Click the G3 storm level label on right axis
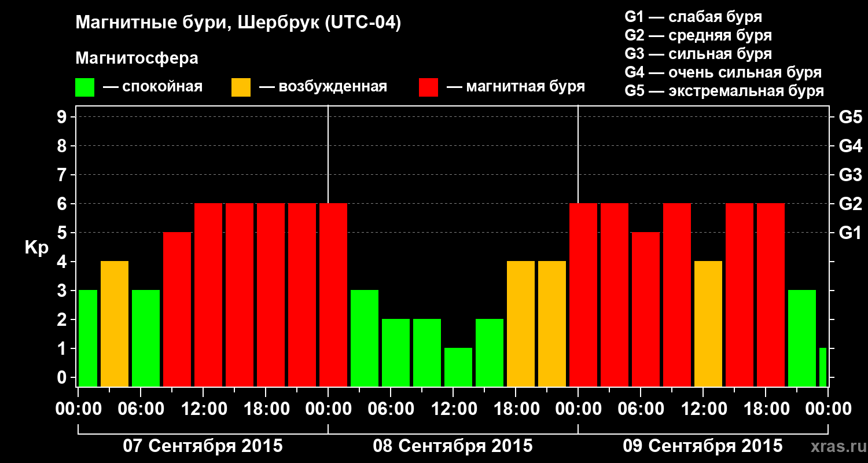The image size is (868, 463). [x=850, y=175]
